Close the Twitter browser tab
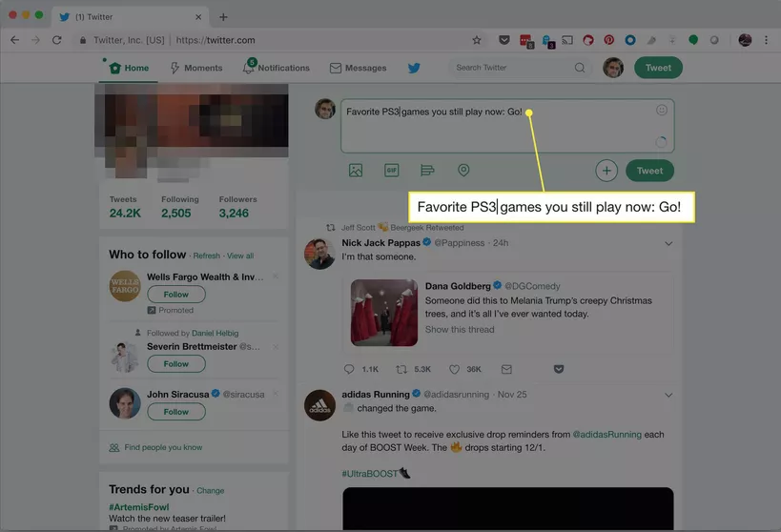This screenshot has width=781, height=532. coord(198,17)
